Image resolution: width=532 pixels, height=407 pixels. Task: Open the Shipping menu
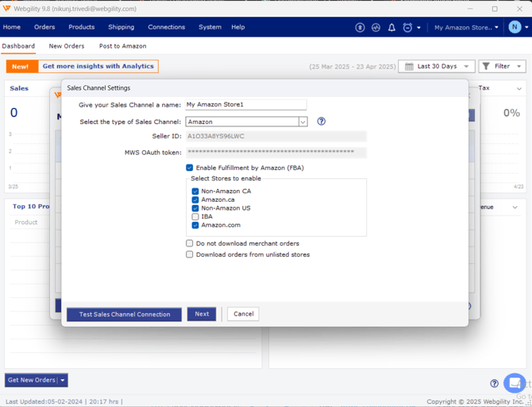[121, 27]
